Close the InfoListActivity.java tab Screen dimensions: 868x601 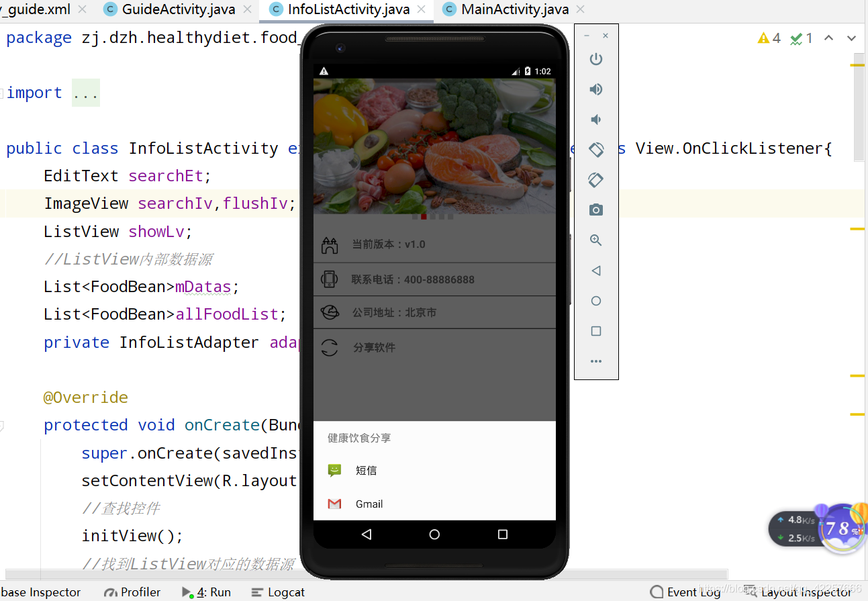pos(421,9)
